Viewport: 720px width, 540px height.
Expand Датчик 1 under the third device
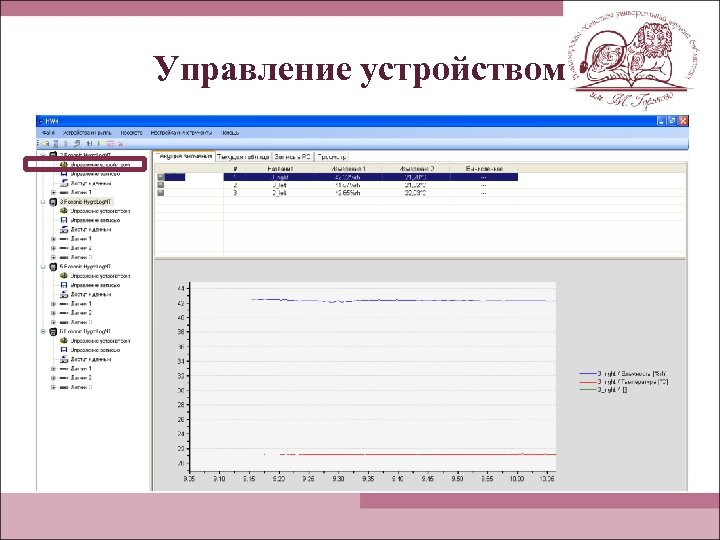point(53,304)
